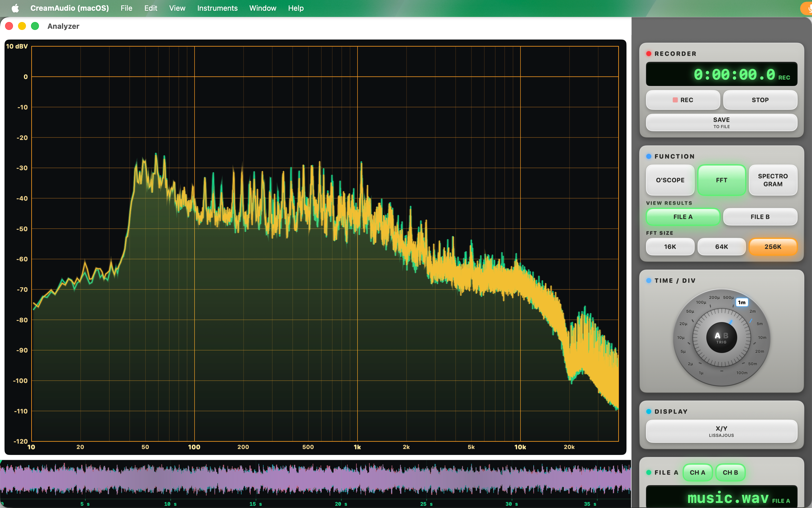
Task: Select 1m on the Time/Div dial
Action: pyautogui.click(x=742, y=302)
